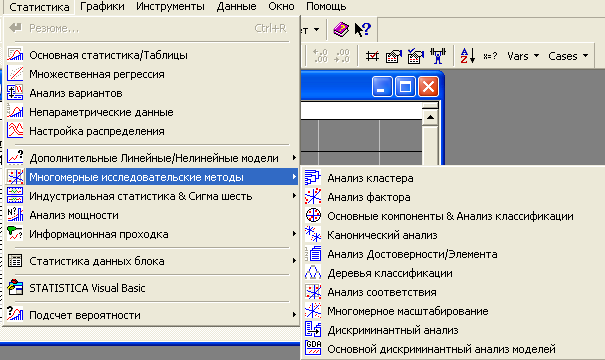Choose Анализ кластера from submenu
This screenshot has height=360, width=605.
click(453, 178)
